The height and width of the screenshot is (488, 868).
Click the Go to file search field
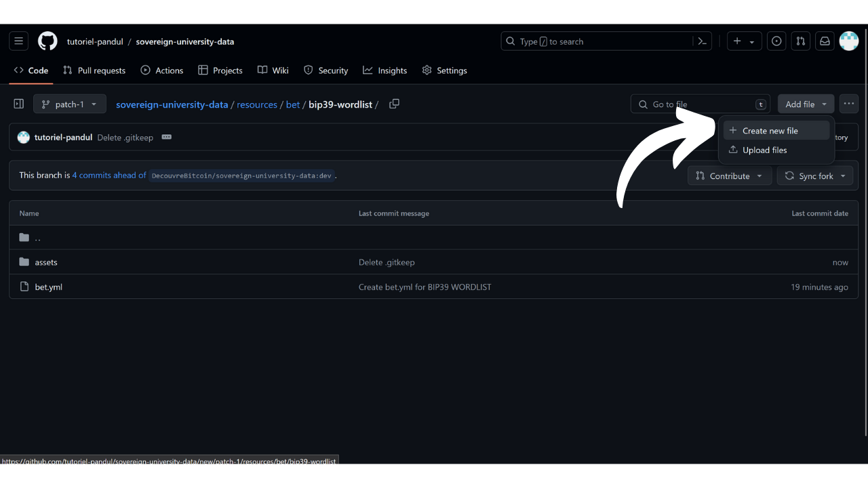tap(698, 104)
